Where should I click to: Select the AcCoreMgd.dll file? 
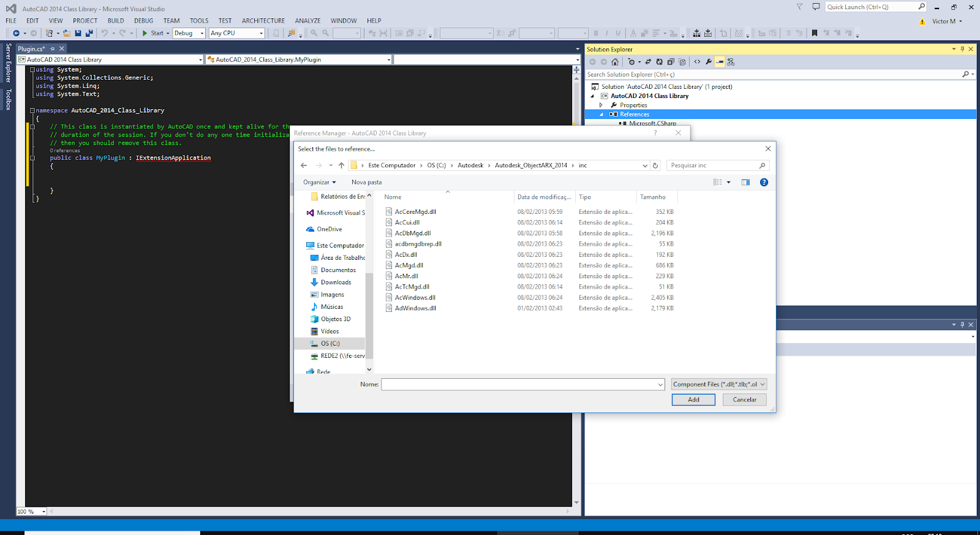(x=415, y=211)
